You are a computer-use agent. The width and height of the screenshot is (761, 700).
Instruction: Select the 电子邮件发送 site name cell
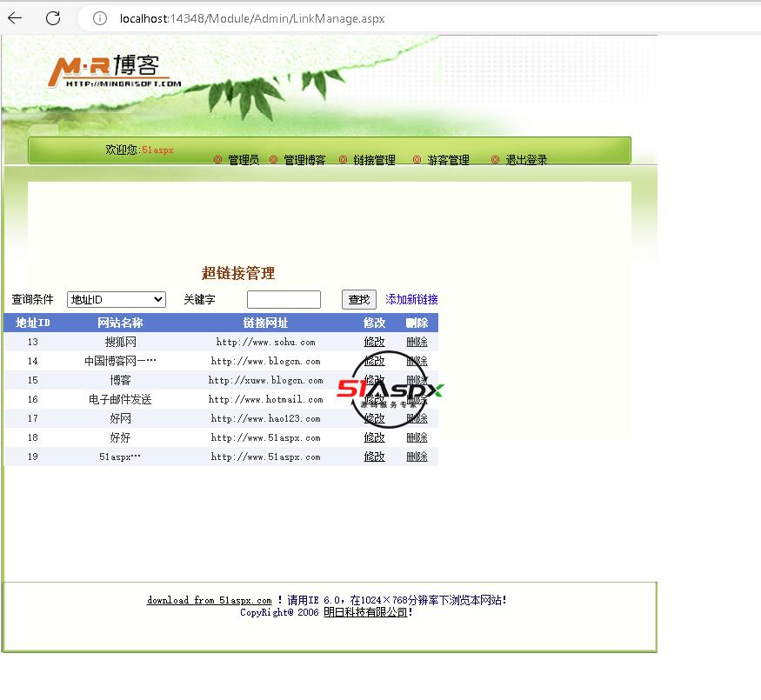[120, 399]
